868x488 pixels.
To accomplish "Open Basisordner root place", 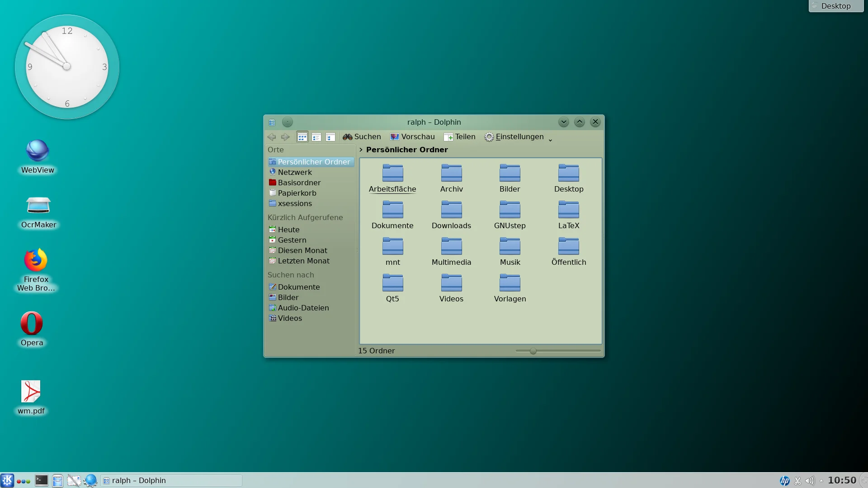I will (x=310, y=183).
